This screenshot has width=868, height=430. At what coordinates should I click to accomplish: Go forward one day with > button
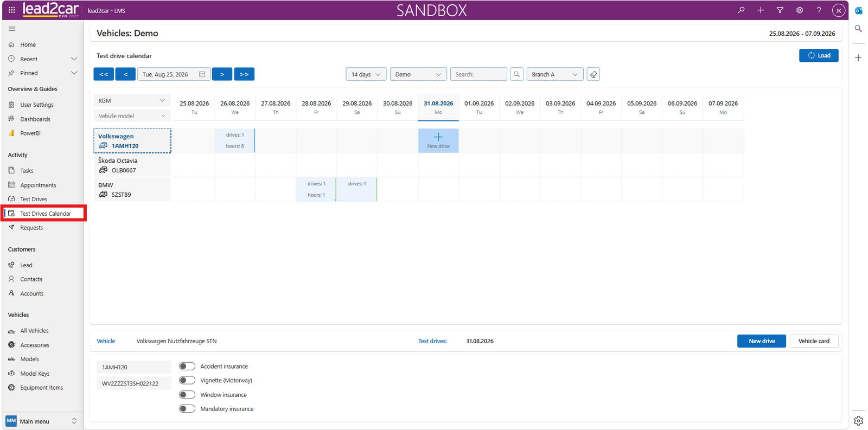pos(222,74)
